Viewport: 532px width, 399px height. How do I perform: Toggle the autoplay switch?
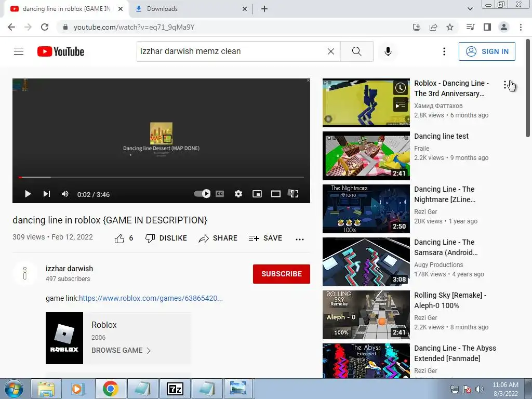pyautogui.click(x=202, y=193)
